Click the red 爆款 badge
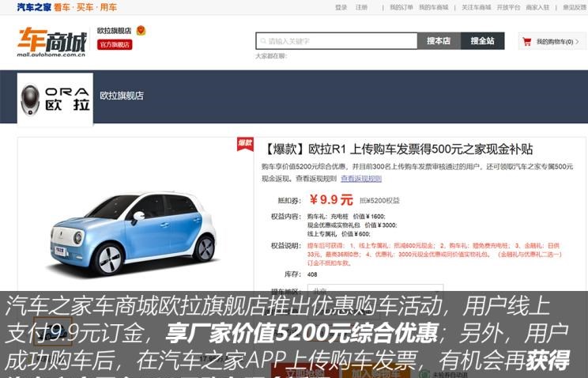Image resolution: width=588 pixels, height=378 pixels. coord(245,143)
